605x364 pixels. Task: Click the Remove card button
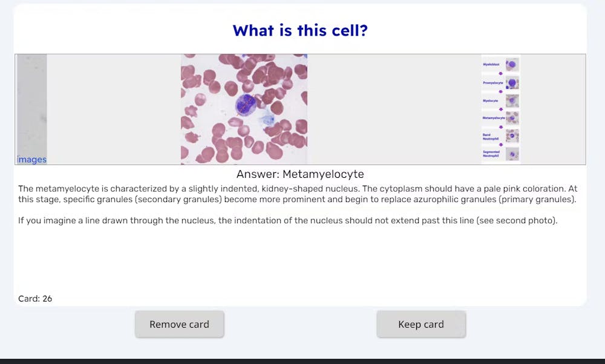[179, 324]
